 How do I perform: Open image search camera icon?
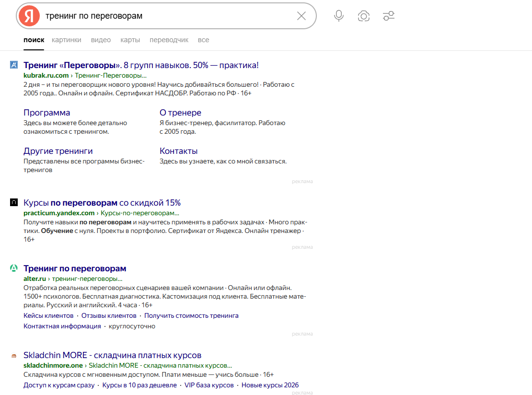tap(363, 16)
